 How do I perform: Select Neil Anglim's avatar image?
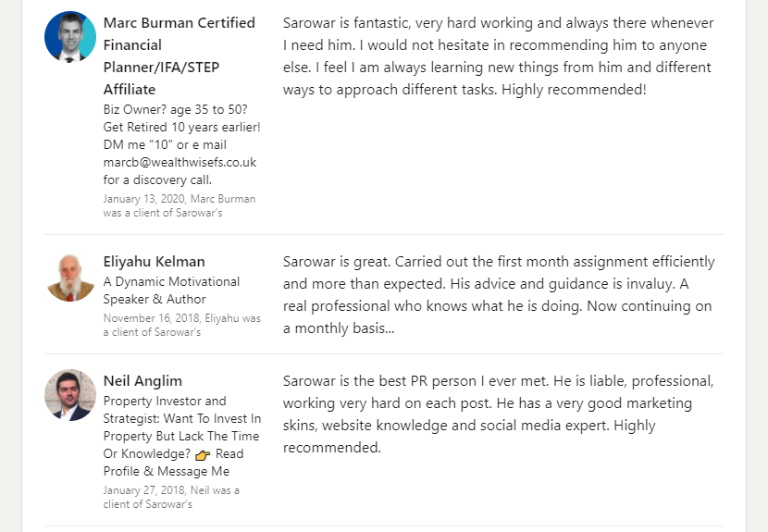[x=70, y=395]
